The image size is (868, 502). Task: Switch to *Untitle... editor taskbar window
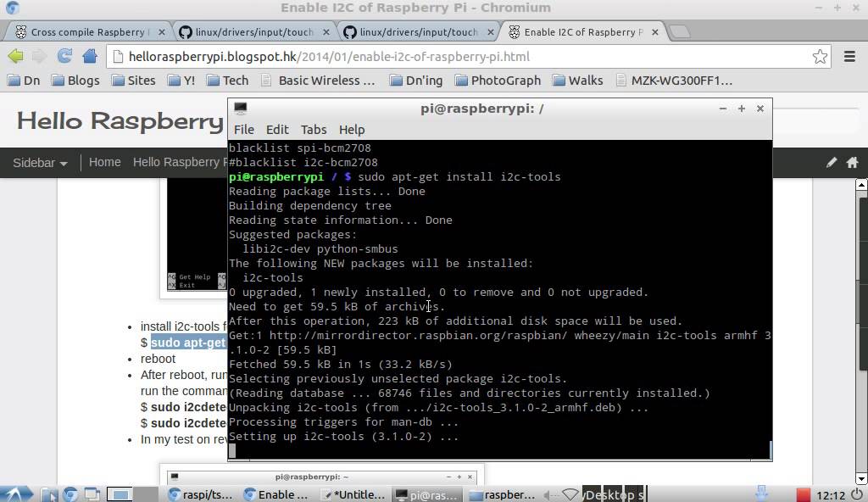[353, 494]
